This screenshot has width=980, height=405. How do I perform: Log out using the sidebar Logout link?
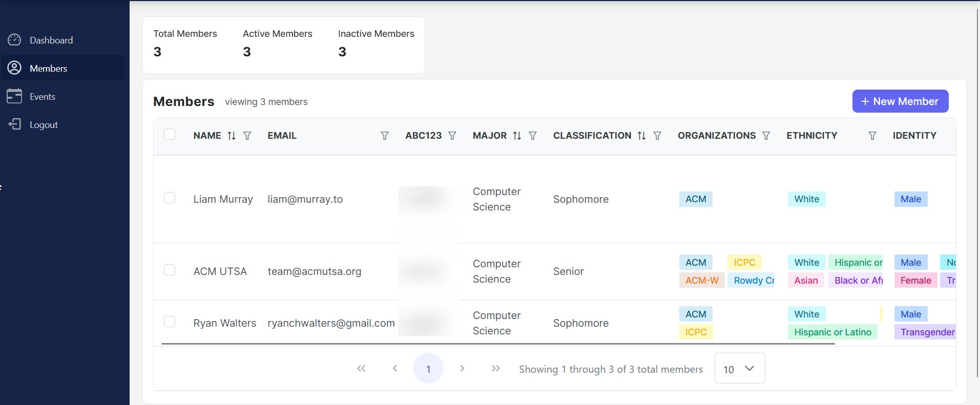click(44, 124)
